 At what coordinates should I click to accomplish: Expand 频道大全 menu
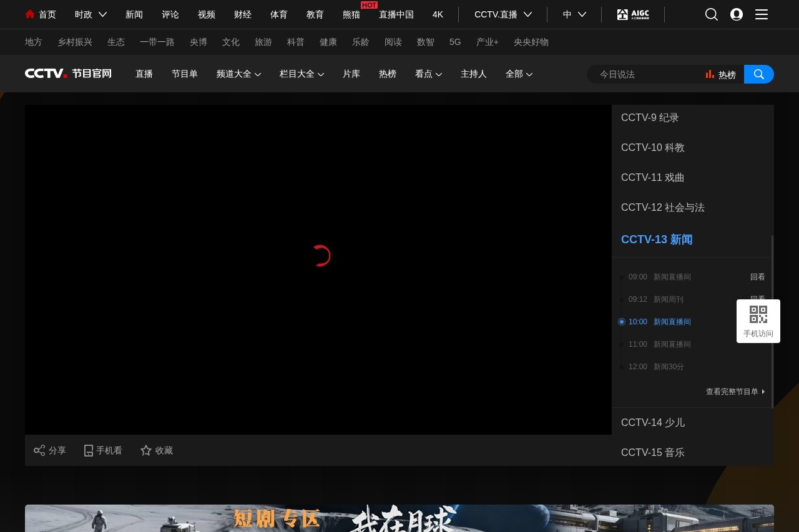(x=238, y=74)
